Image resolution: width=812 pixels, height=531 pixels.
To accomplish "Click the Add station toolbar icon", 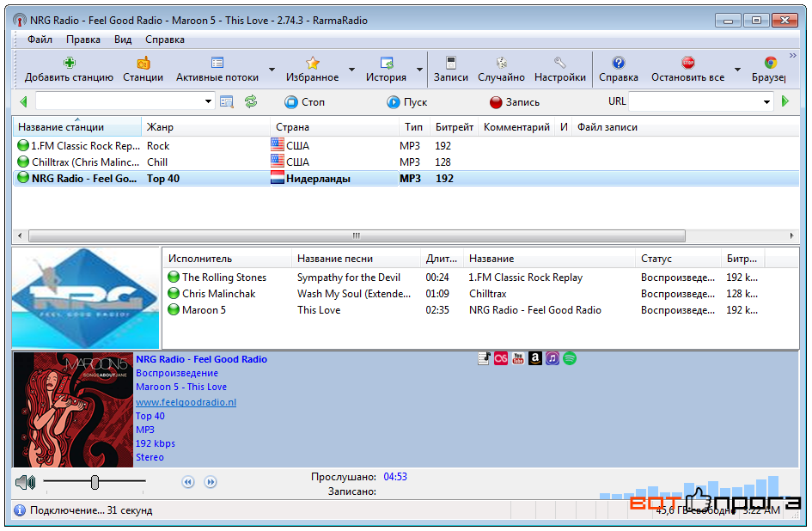I will (69, 64).
